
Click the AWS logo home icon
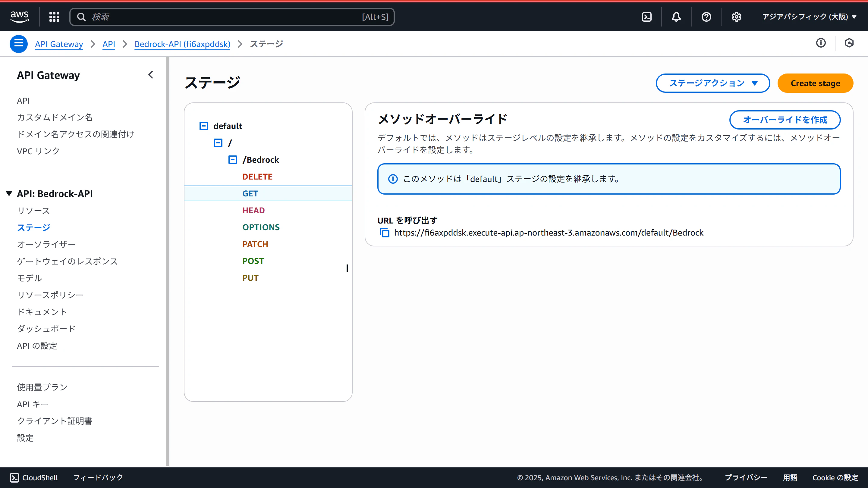[20, 17]
